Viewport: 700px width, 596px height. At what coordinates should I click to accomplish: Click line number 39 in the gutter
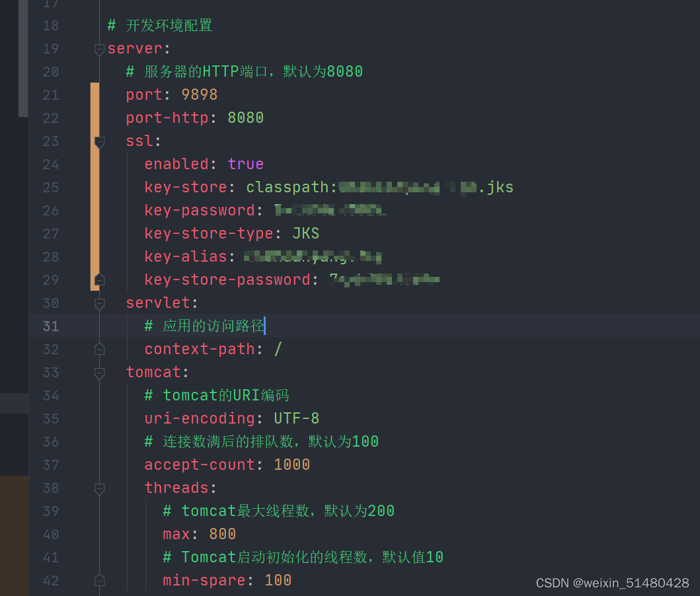pos(50,511)
